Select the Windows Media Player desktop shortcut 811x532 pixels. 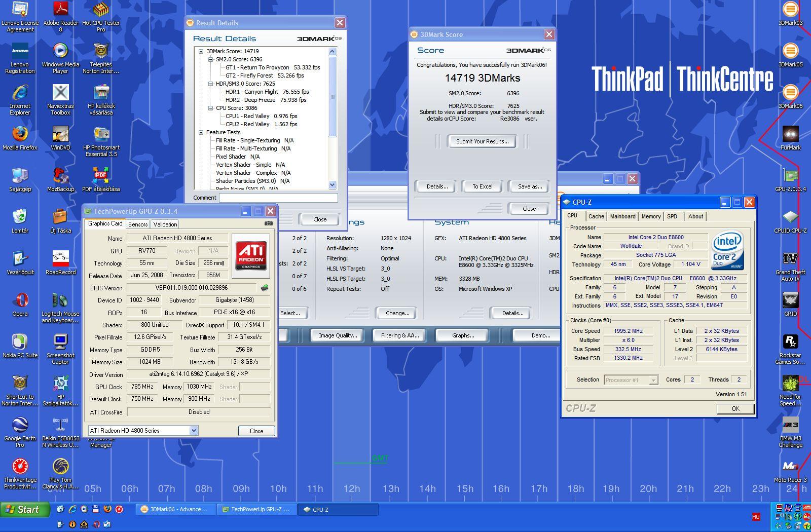pos(60,59)
